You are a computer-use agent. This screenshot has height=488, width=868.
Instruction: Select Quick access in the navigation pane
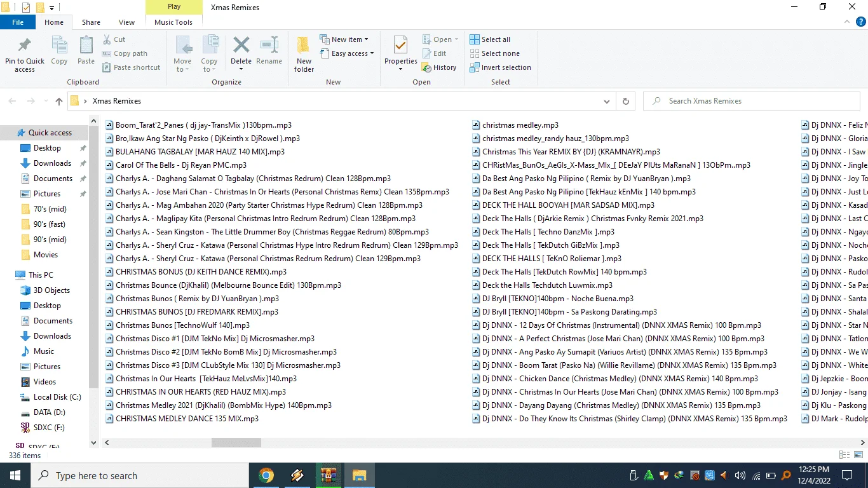(50, 133)
